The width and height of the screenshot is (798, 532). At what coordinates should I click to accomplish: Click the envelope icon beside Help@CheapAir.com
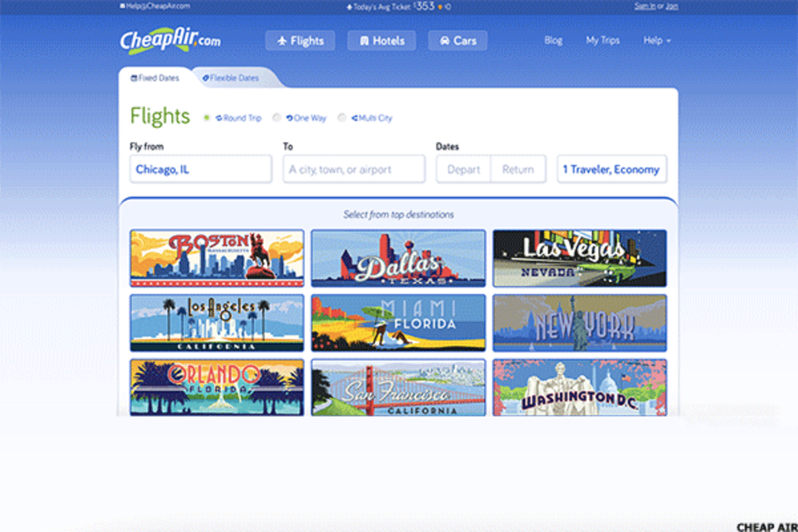pyautogui.click(x=122, y=5)
